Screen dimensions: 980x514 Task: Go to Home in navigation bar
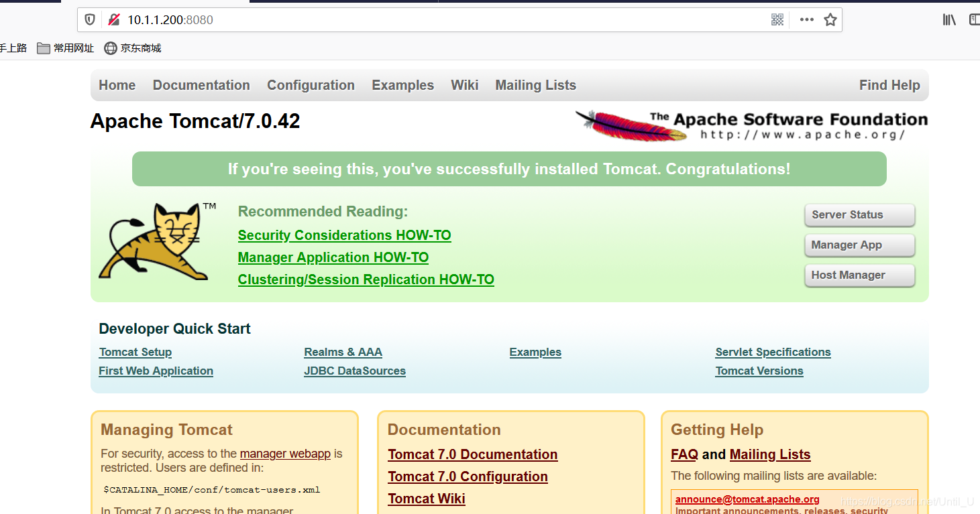pos(117,85)
